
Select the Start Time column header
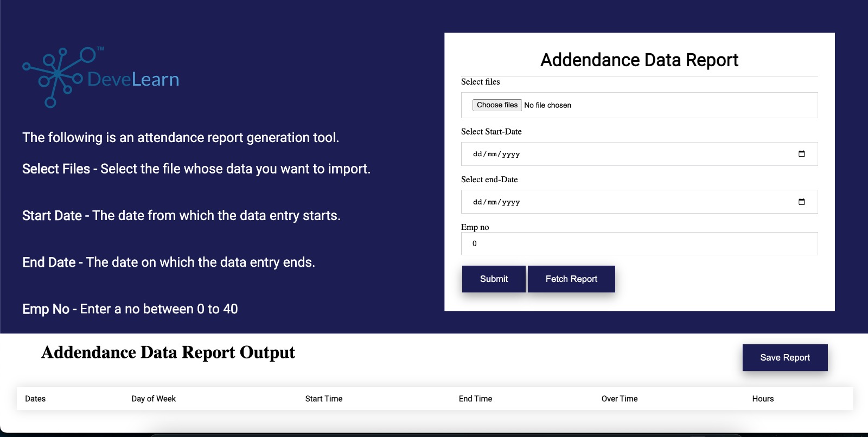pos(324,399)
